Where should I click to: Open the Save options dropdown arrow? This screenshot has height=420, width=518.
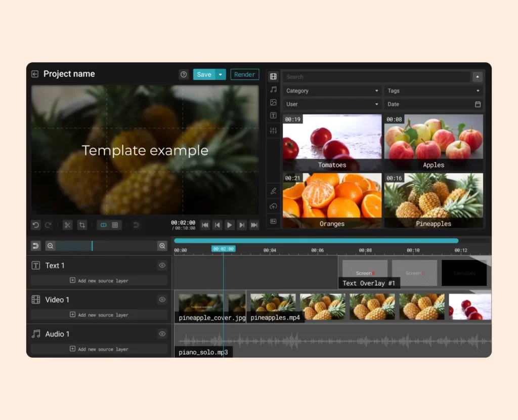[221, 74]
